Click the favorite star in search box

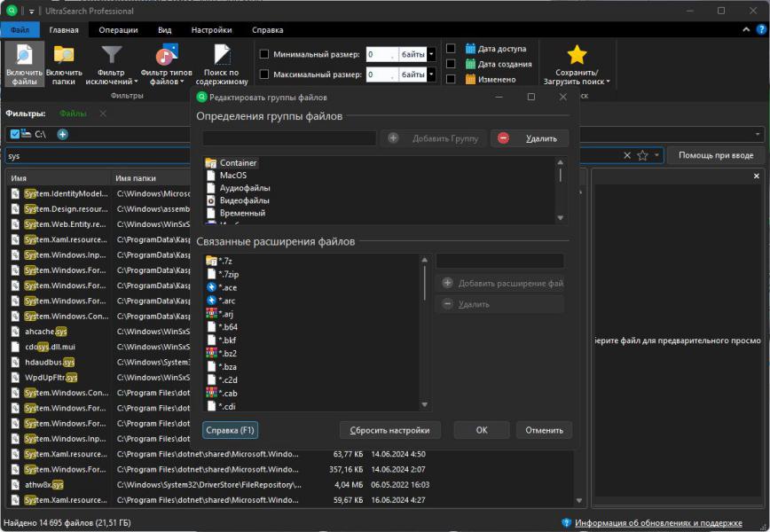[x=642, y=155]
